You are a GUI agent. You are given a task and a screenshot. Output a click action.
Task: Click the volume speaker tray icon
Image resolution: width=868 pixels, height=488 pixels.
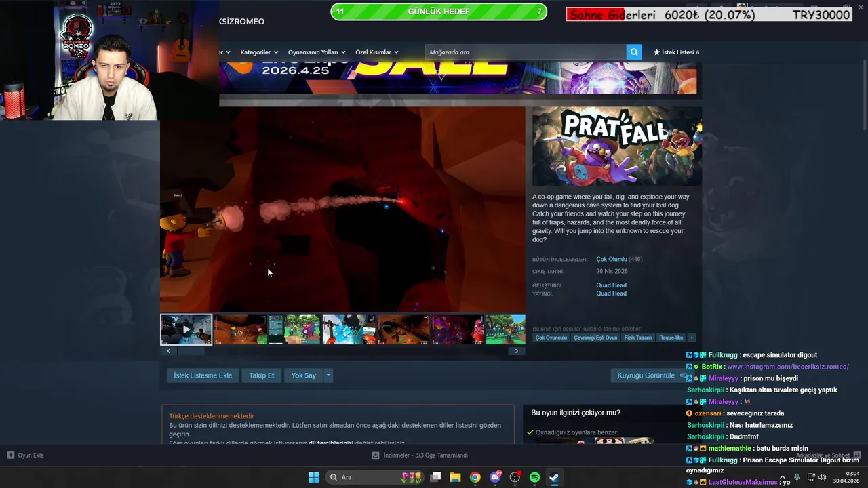coord(823,477)
